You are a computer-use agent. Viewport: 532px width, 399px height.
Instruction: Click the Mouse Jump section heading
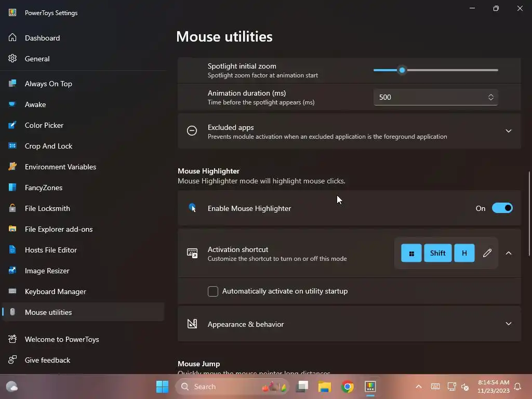coord(198,364)
